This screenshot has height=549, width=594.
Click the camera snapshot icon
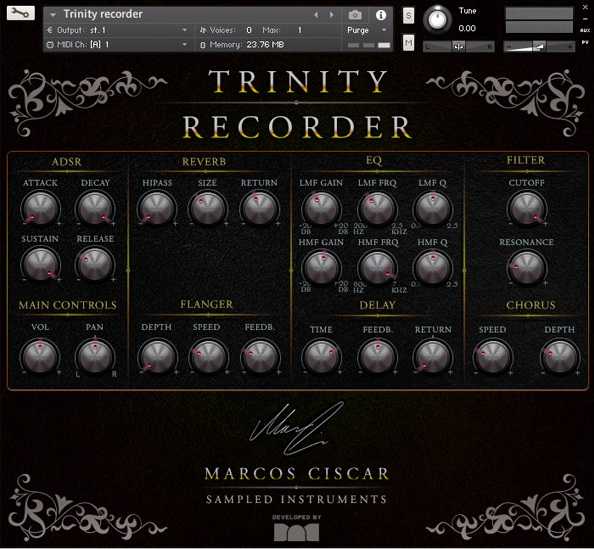tap(355, 15)
